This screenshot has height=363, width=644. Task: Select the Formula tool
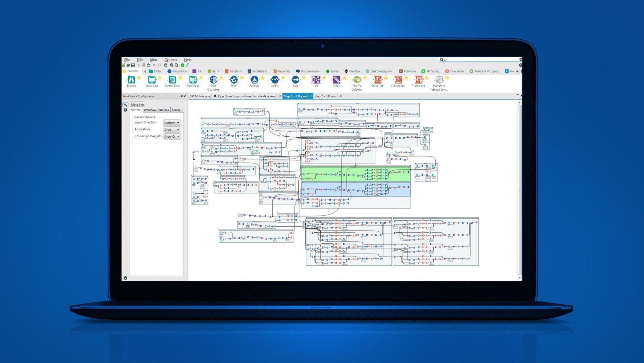pyautogui.click(x=254, y=80)
